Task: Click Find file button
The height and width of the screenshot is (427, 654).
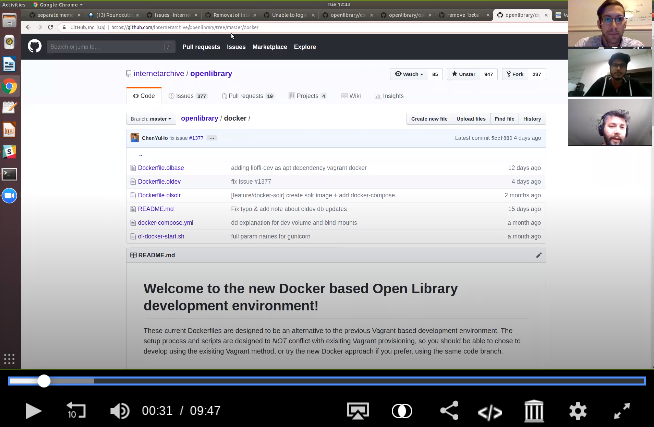Action: click(504, 119)
